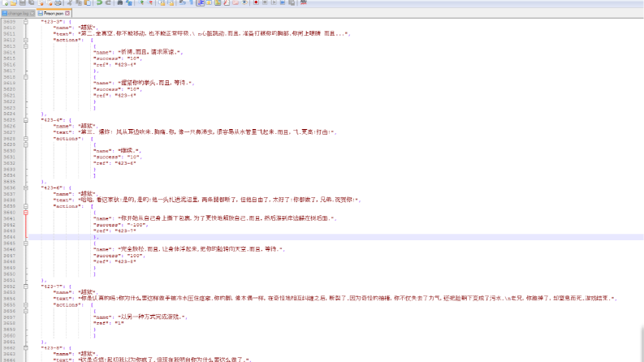Save all open files
Image resolution: width=644 pixels, height=362 pixels.
point(31,2)
